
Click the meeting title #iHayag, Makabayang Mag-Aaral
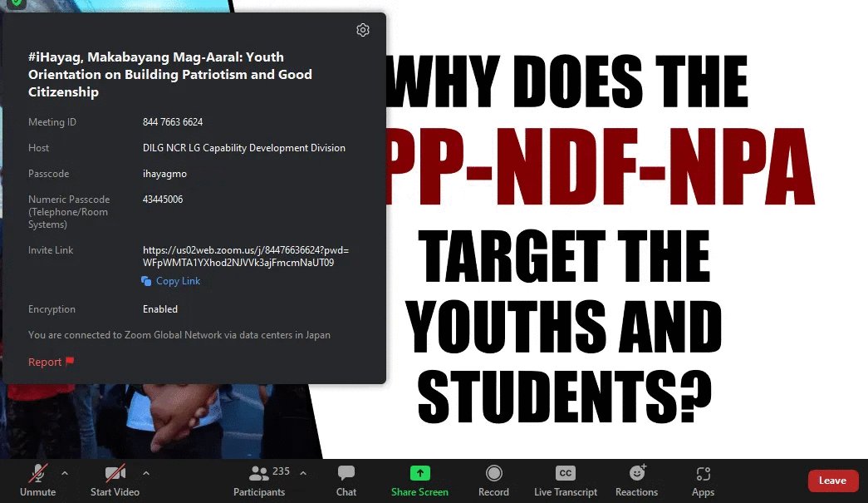[x=170, y=74]
